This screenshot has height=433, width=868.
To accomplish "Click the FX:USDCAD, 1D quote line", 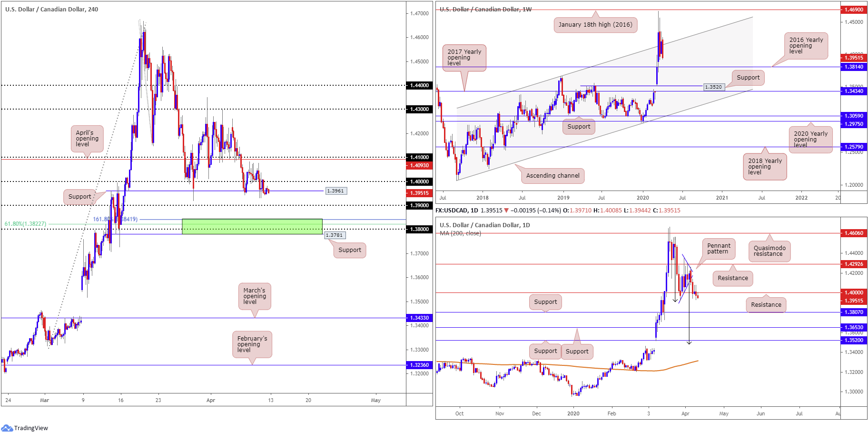I will pyautogui.click(x=558, y=210).
